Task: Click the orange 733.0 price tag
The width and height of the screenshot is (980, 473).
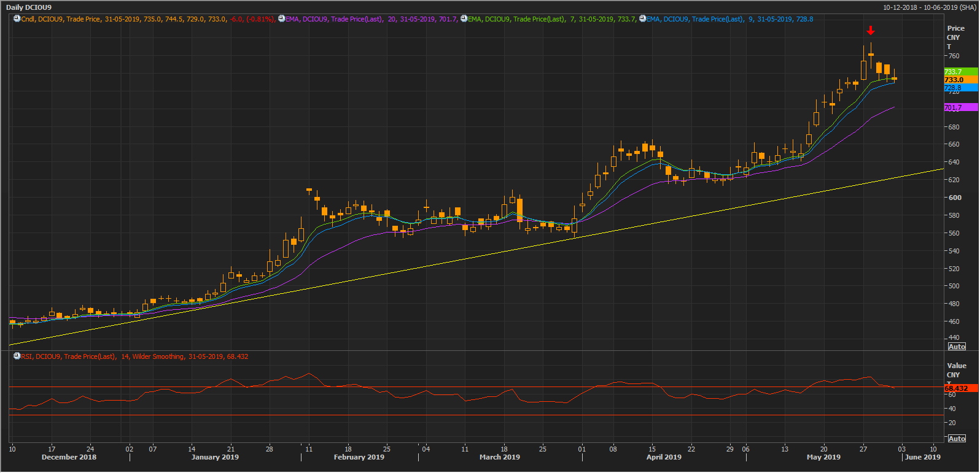Action: click(x=960, y=80)
